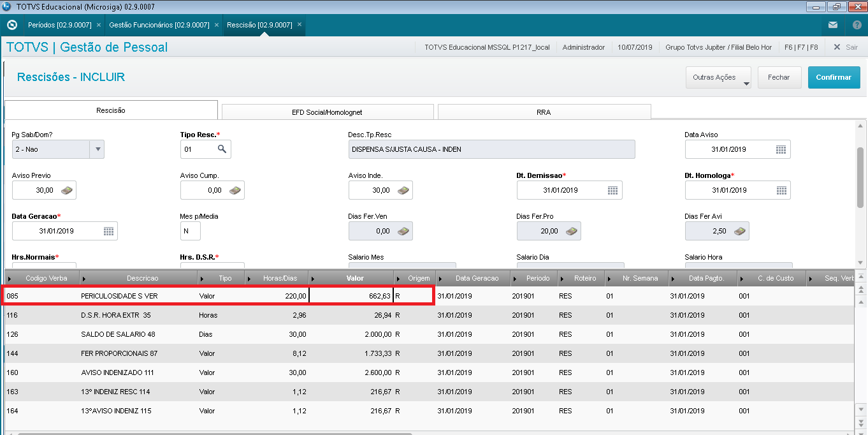868x435 pixels.
Task: Open the Data Aviso calendar icon
Action: coord(781,149)
